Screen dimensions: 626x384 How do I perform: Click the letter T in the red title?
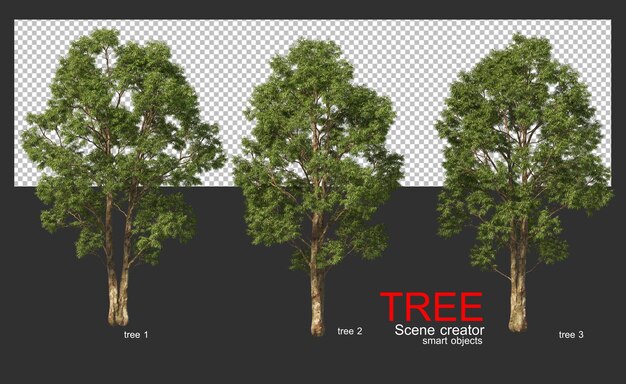tap(392, 307)
